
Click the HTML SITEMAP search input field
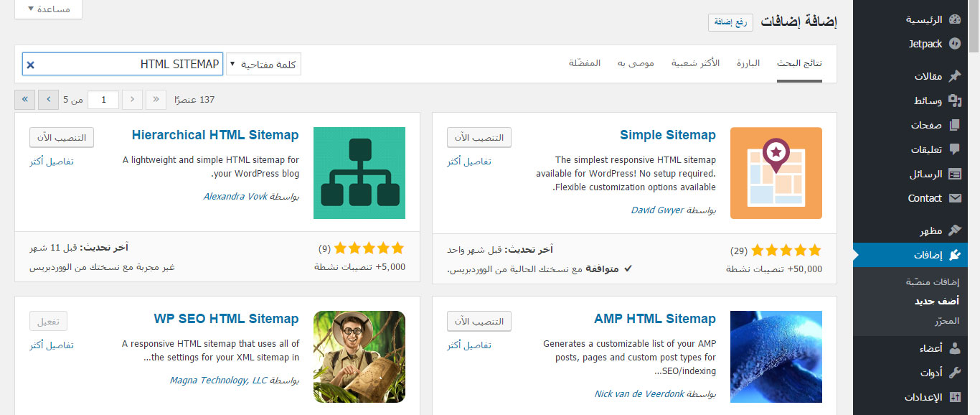[x=123, y=65]
